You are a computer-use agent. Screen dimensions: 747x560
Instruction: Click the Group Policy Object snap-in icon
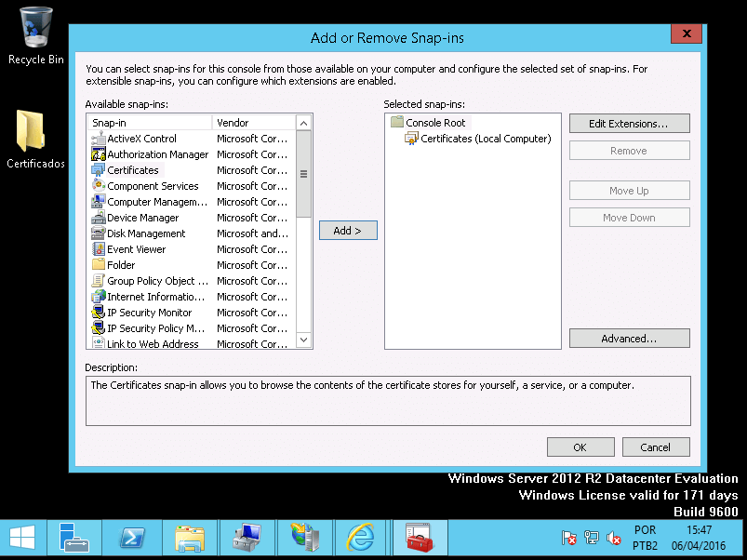click(98, 281)
